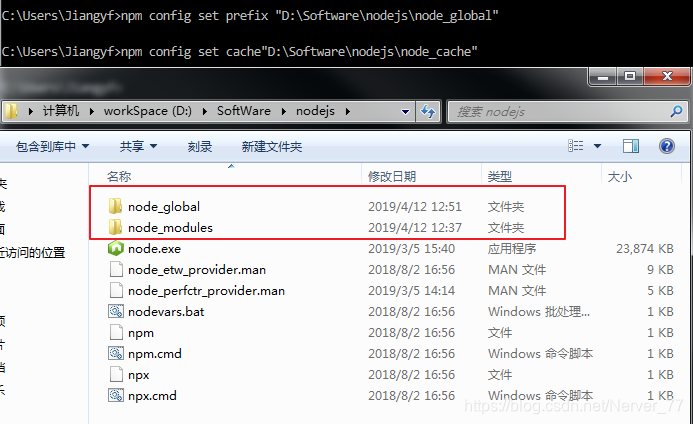Open the address bar history dropdown
693x424 pixels.
pos(405,111)
